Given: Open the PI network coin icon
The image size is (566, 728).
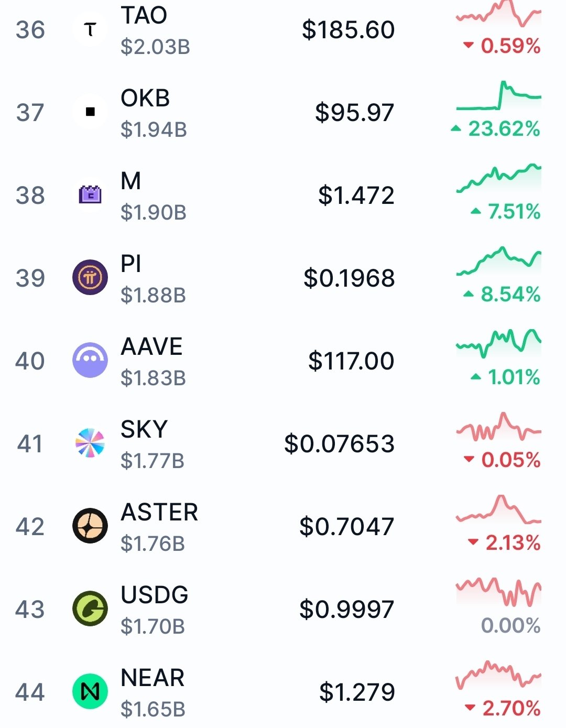Looking at the screenshot, I should (x=90, y=277).
